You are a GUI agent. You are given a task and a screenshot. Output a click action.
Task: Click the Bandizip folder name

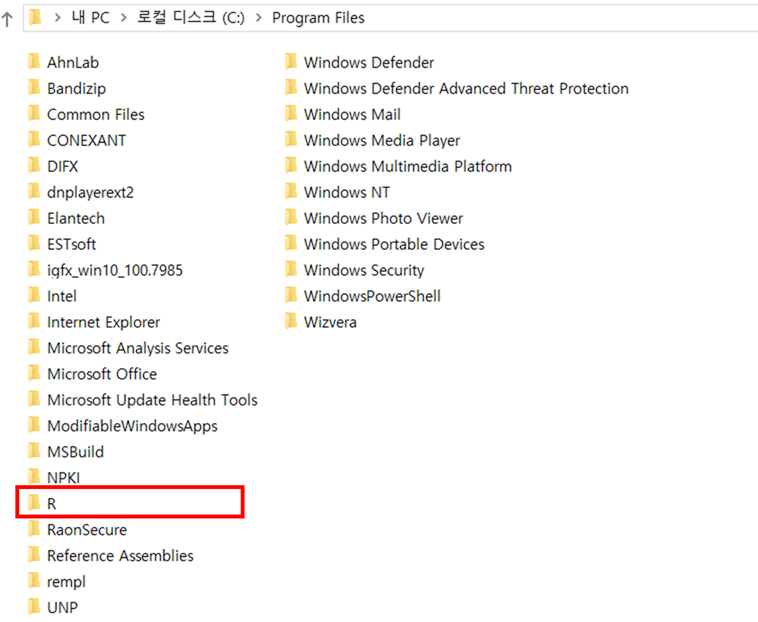point(76,88)
